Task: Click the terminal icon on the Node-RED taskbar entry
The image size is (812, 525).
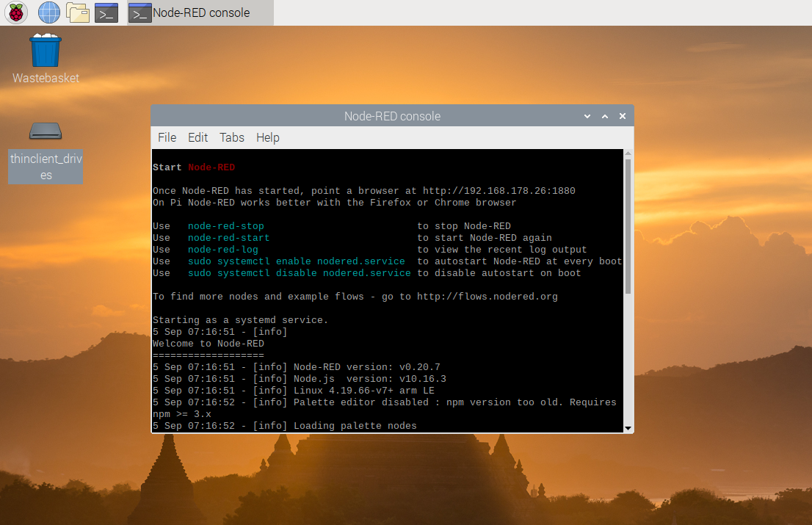Action: 139,12
